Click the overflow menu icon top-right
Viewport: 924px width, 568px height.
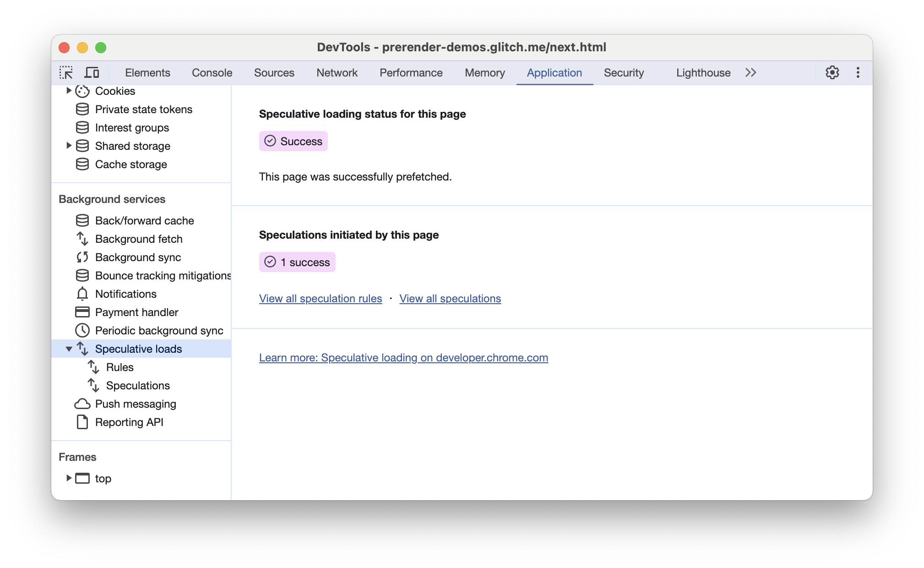857,72
